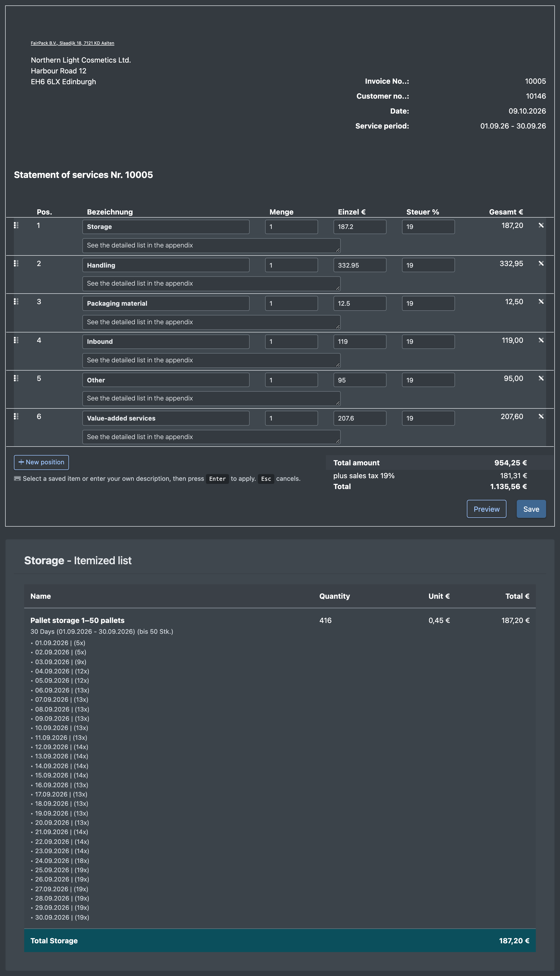The width and height of the screenshot is (560, 976).
Task: Edit the Value-added services name field
Action: pyautogui.click(x=166, y=418)
